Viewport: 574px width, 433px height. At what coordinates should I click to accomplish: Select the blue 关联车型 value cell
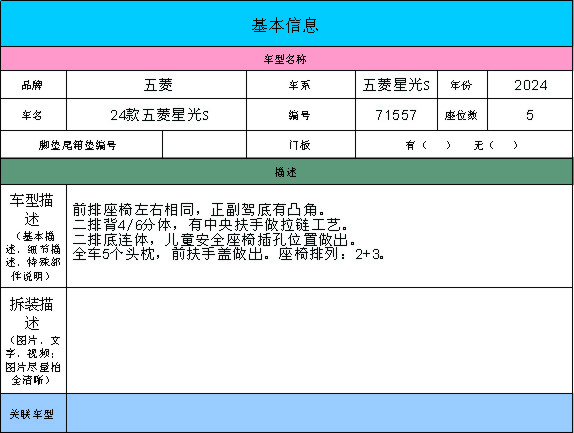320,413
